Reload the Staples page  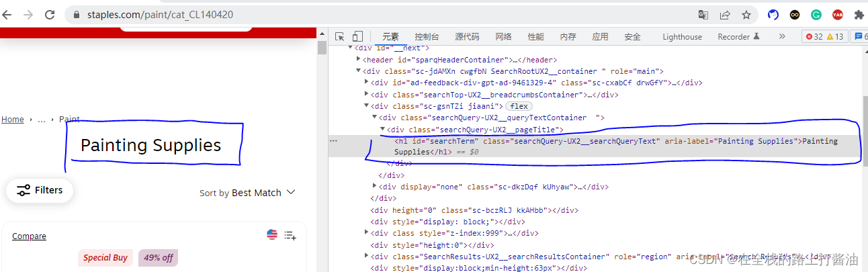[x=50, y=14]
